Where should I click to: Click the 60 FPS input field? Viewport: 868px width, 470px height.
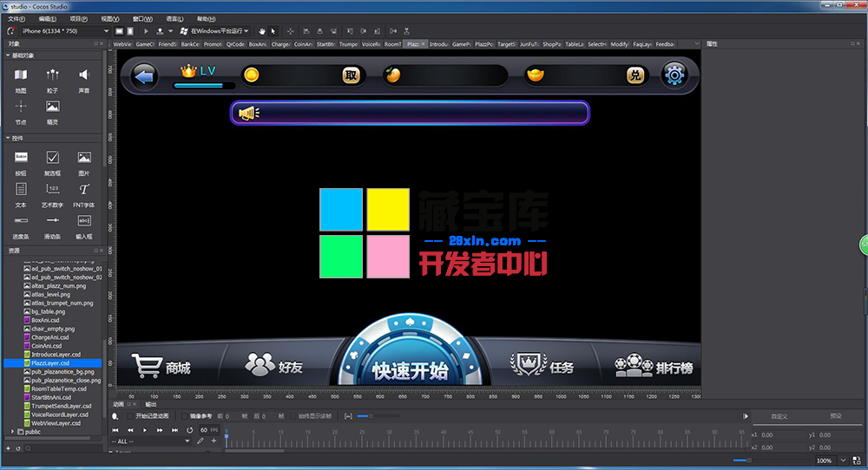(208, 429)
